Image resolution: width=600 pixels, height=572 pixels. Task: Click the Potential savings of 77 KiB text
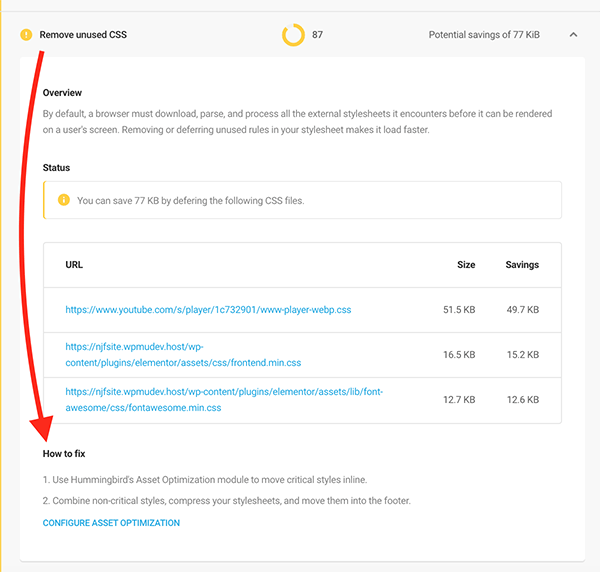coord(484,35)
